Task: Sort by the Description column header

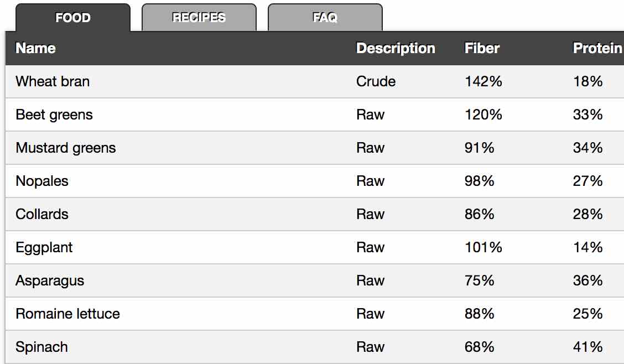Action: tap(396, 48)
